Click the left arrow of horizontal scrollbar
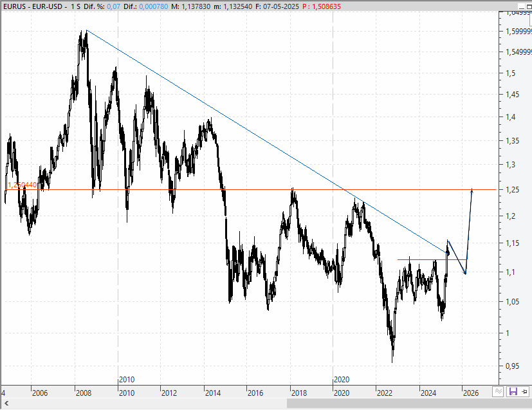 6,404
